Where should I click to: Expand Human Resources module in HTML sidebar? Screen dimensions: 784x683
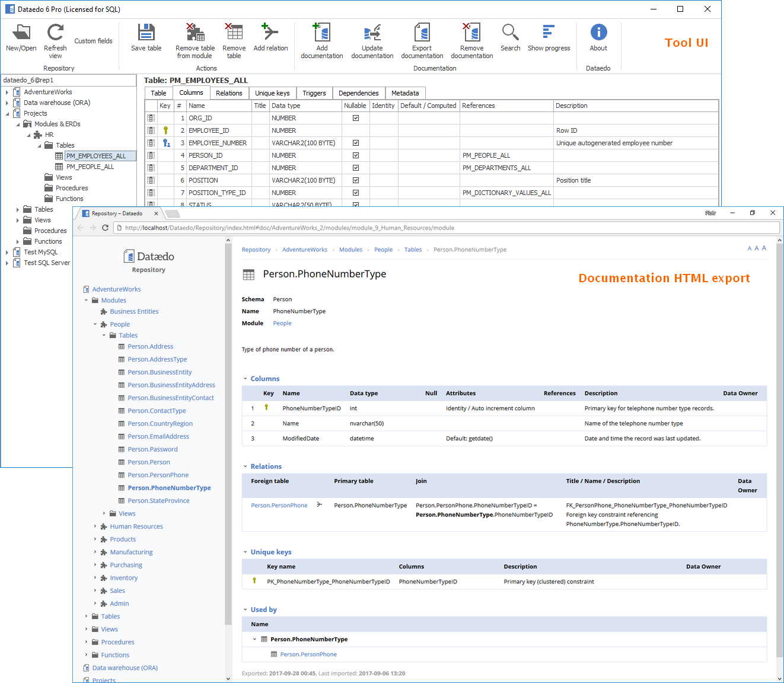pyautogui.click(x=95, y=526)
